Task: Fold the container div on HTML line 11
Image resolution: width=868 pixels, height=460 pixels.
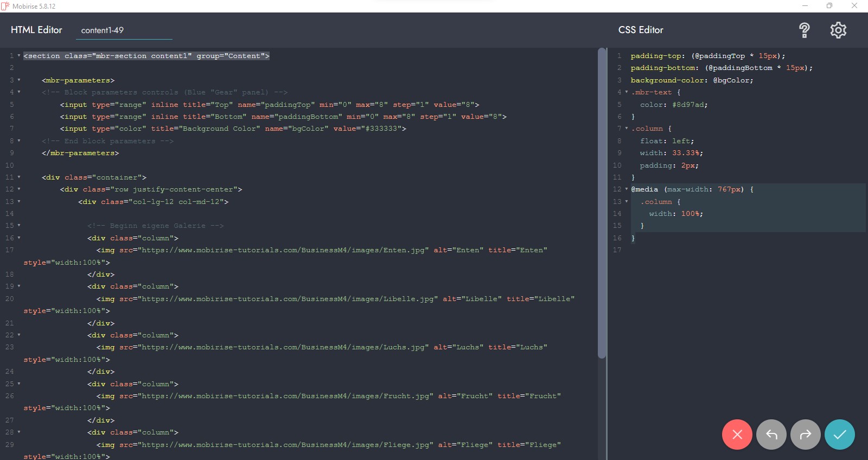Action: [x=19, y=177]
